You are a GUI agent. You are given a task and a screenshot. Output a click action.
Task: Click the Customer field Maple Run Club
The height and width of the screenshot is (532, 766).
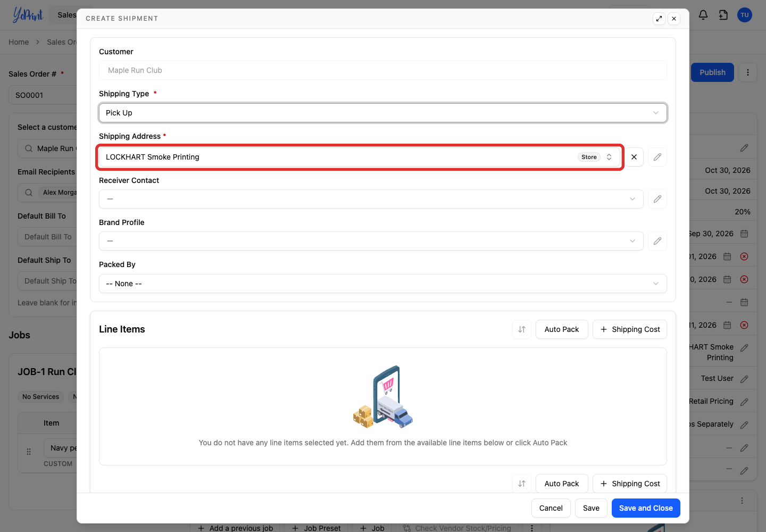383,70
